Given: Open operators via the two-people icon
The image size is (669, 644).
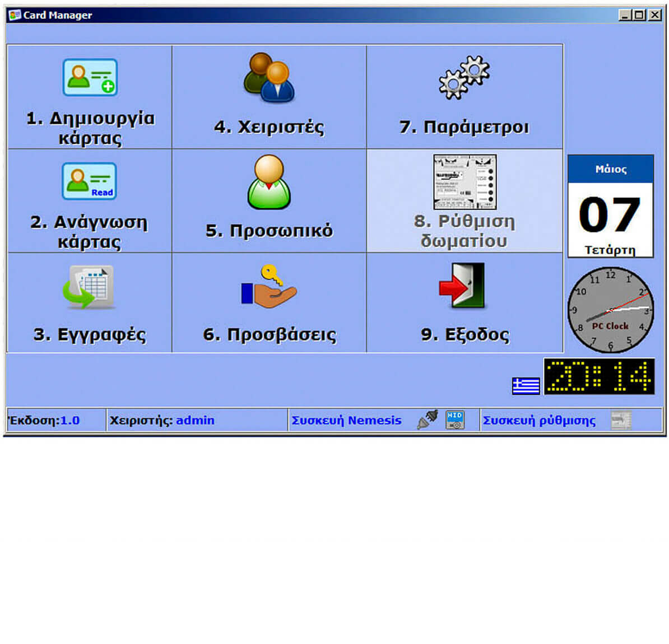Looking at the screenshot, I should (x=269, y=78).
